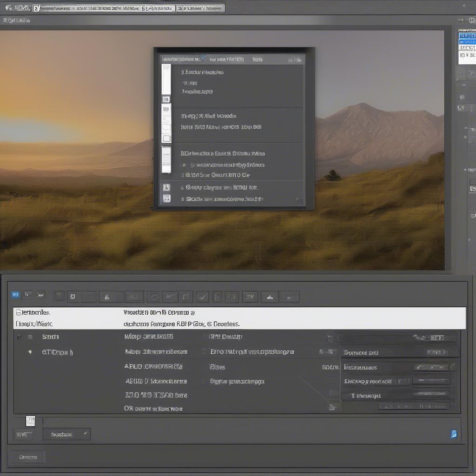This screenshot has width=476, height=476.
Task: Click the blue icon at lower panel's bottom-right
Action: click(454, 434)
